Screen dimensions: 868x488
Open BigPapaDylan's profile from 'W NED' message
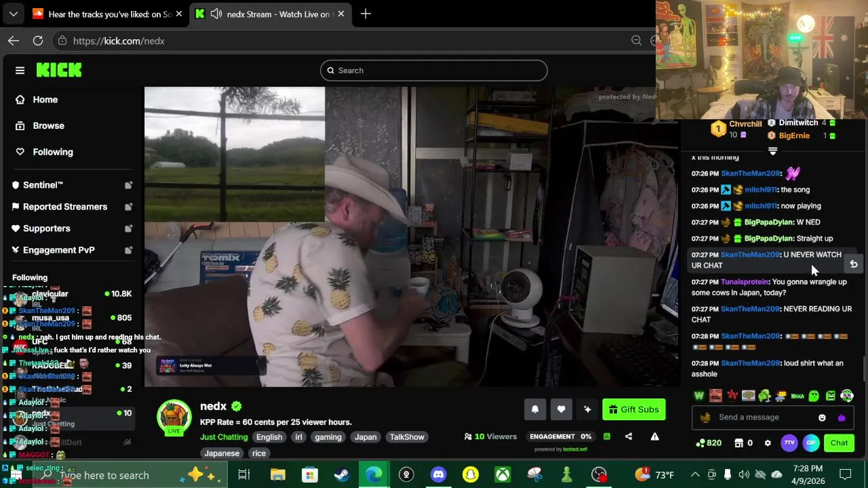[768, 222]
